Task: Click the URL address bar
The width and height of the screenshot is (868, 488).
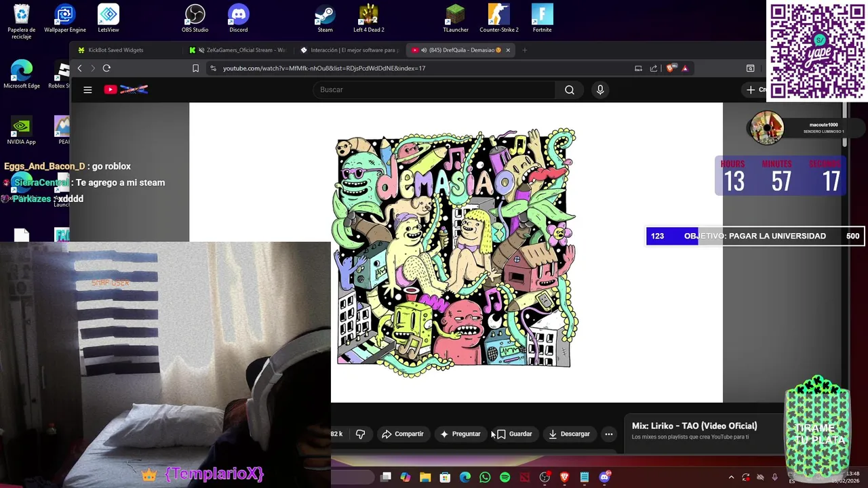Action: [420, 68]
